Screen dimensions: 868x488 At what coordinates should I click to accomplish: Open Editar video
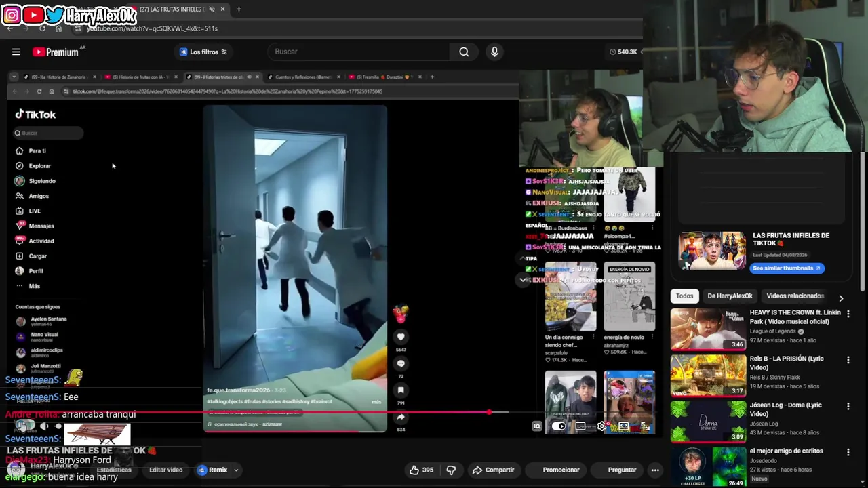[165, 470]
